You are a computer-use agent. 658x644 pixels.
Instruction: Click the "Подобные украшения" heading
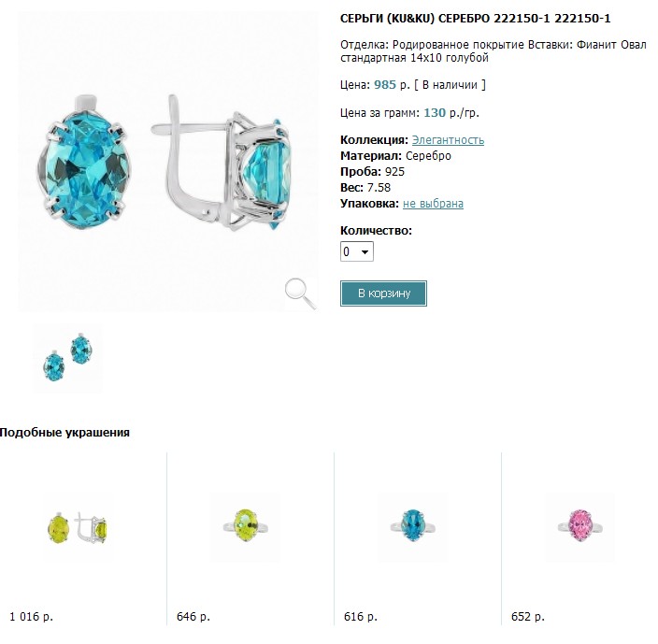tap(64, 433)
